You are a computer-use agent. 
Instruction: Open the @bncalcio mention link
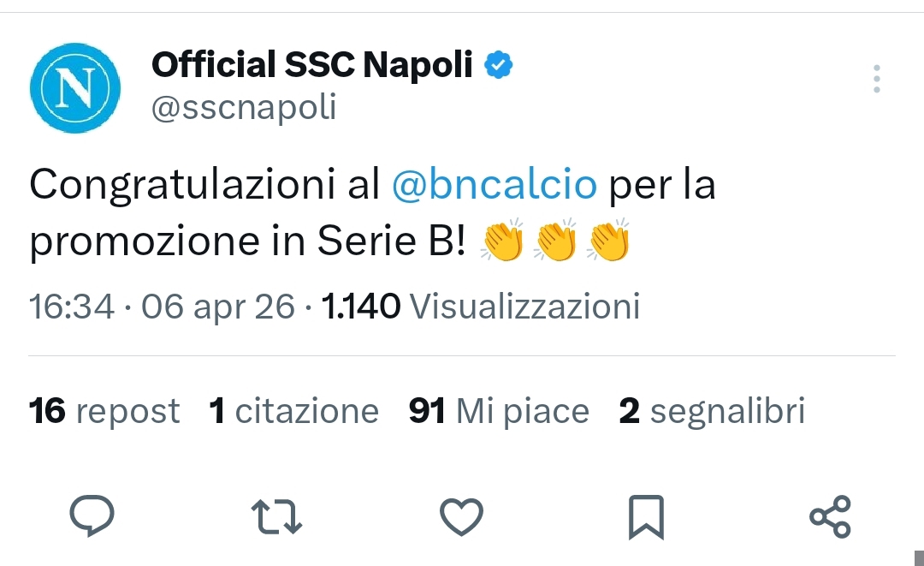pyautogui.click(x=495, y=186)
